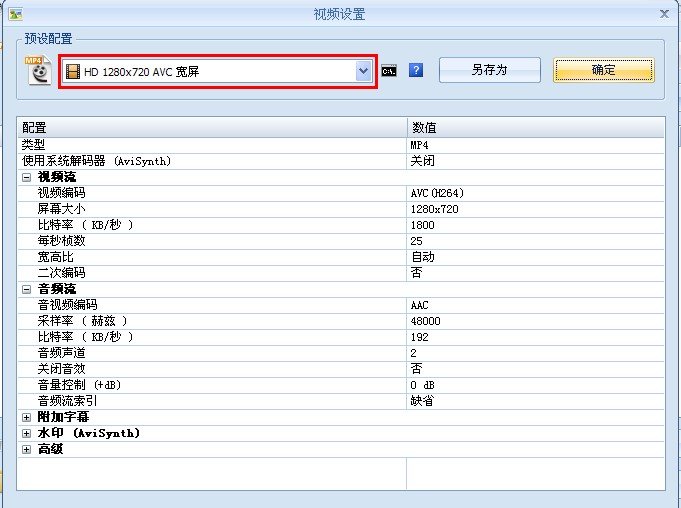Select the 类型 row

(341, 145)
